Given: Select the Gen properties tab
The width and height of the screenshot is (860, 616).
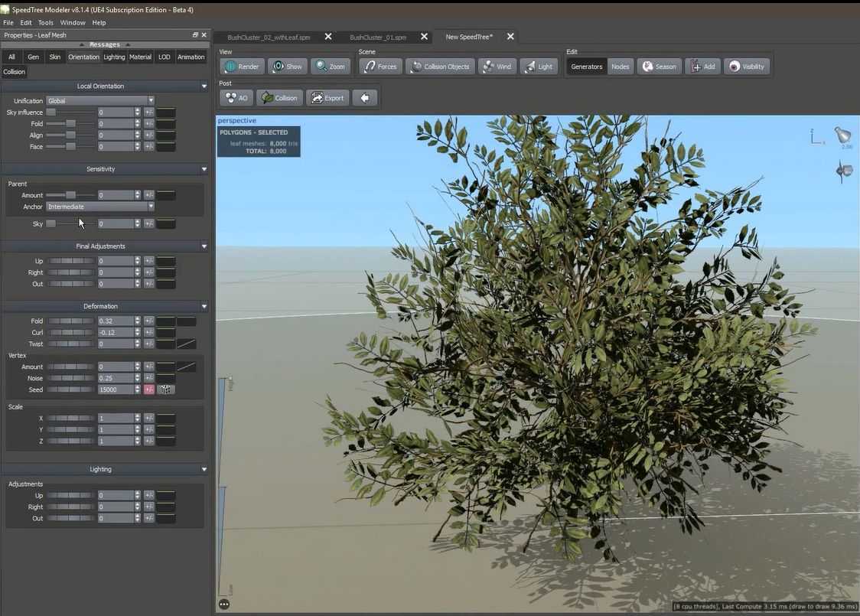Looking at the screenshot, I should point(34,57).
